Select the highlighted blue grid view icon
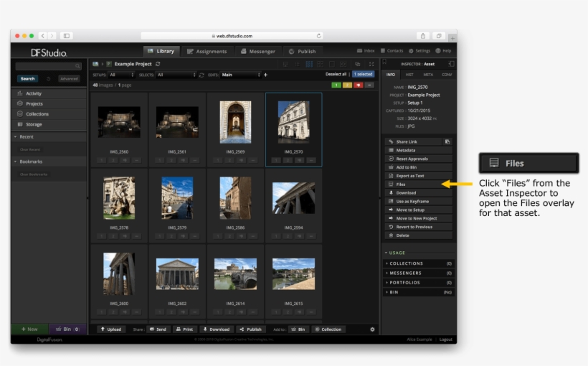Image resolution: width=588 pixels, height=366 pixels. (309, 64)
